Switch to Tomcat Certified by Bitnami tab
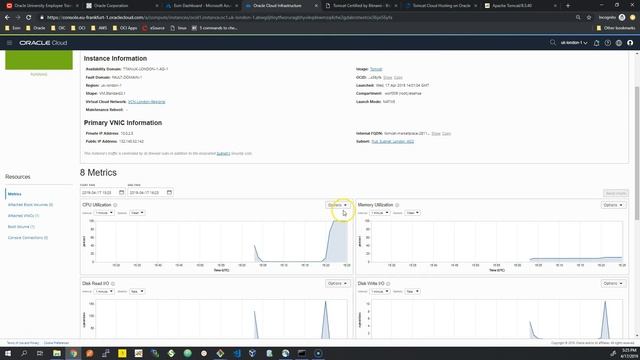 click(x=361, y=6)
